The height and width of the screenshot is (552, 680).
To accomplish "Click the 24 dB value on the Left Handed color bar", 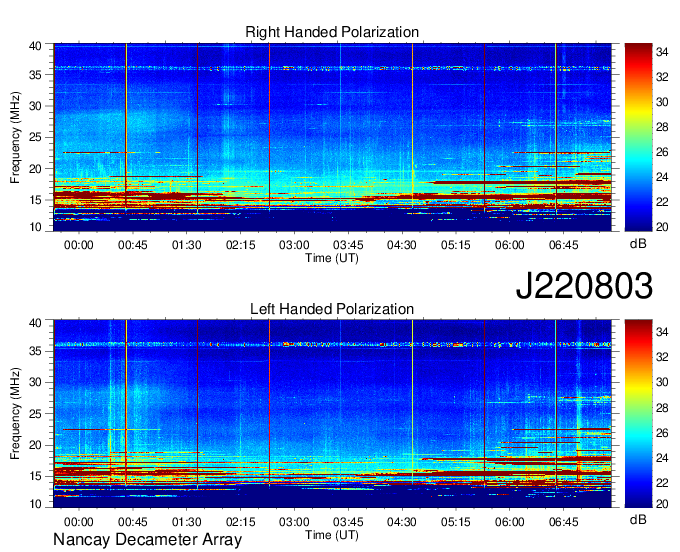I will pos(662,458).
